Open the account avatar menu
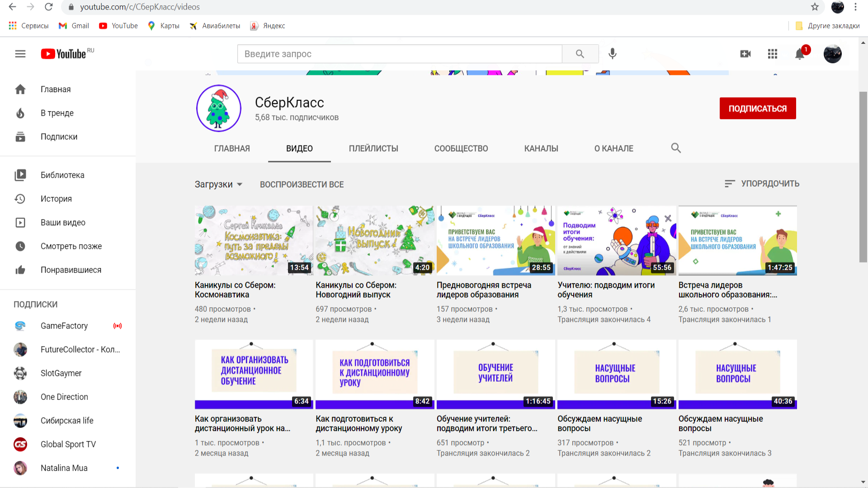Viewport: 868px width, 488px height. [x=832, y=54]
